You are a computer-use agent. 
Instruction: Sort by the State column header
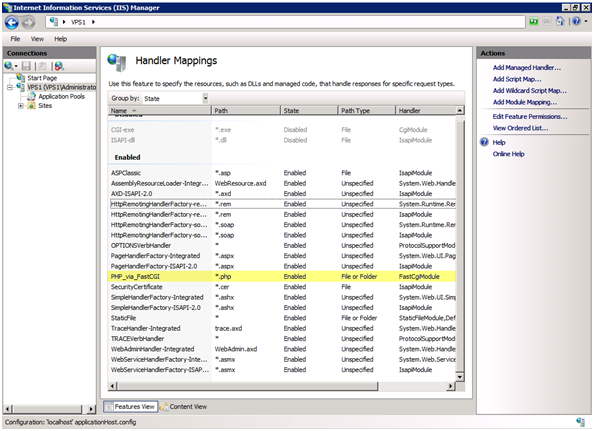(309, 111)
